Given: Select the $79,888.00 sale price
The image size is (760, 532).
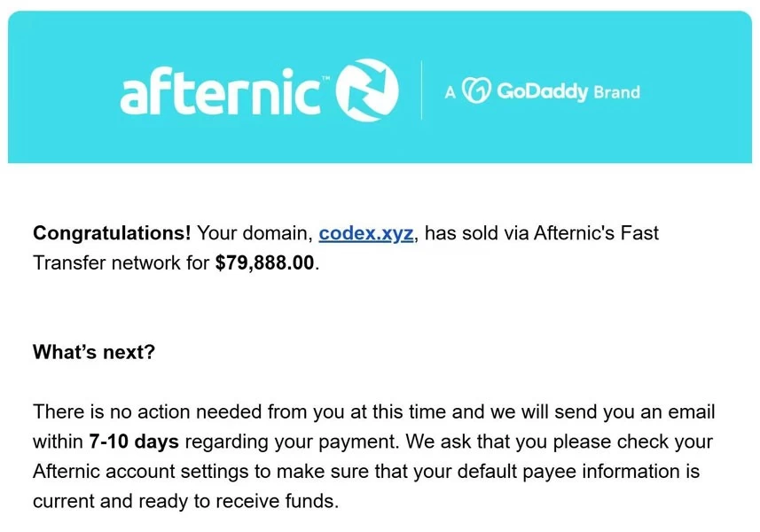Looking at the screenshot, I should pyautogui.click(x=264, y=262).
